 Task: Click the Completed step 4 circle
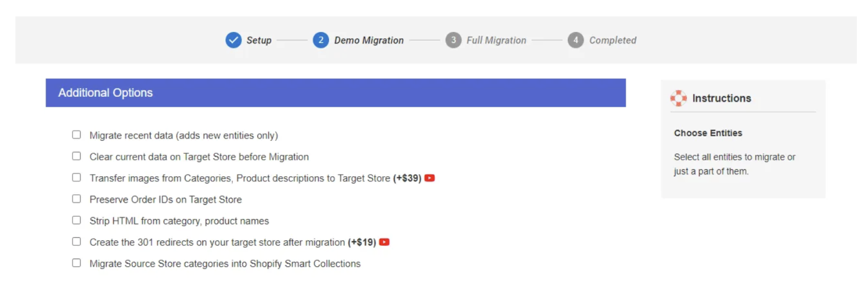[x=575, y=40]
